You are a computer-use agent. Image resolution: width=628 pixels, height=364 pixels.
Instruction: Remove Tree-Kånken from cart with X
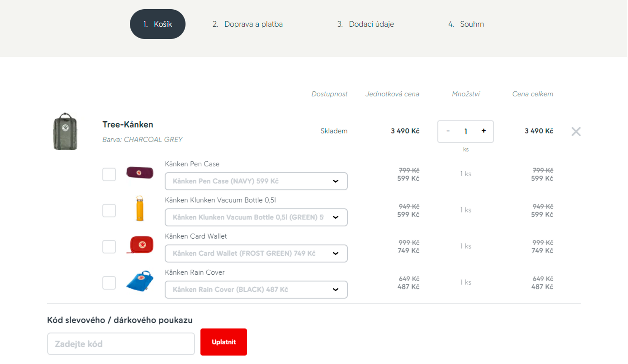[x=576, y=132]
